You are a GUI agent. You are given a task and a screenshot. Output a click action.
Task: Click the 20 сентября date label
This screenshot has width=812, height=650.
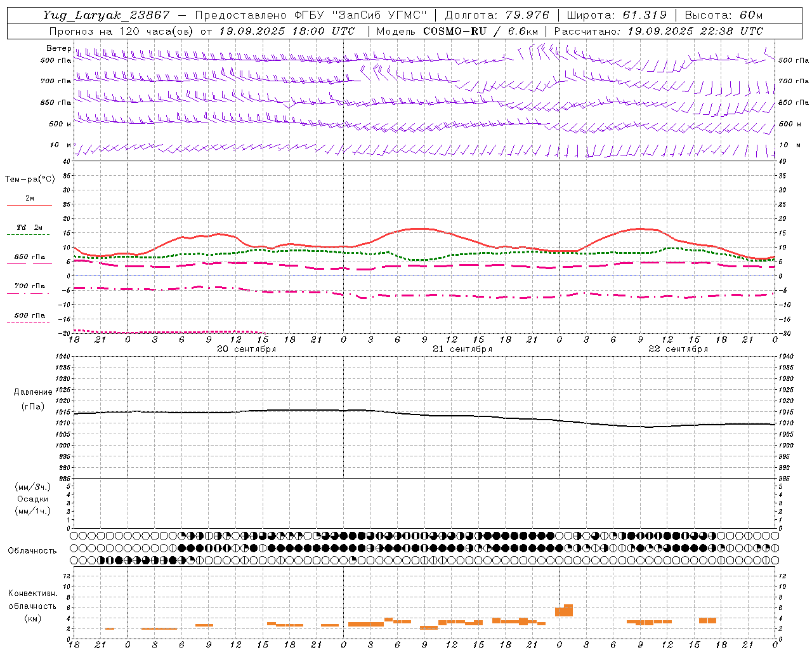pos(246,349)
